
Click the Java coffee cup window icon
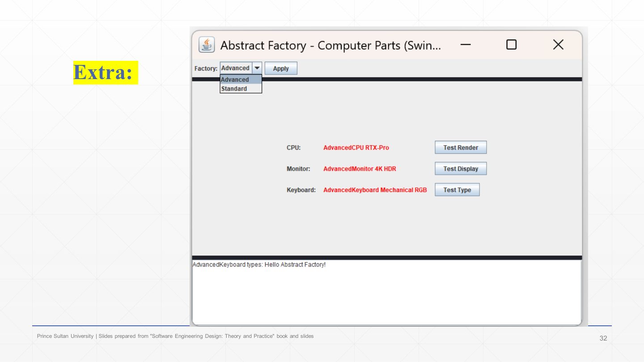(x=206, y=45)
